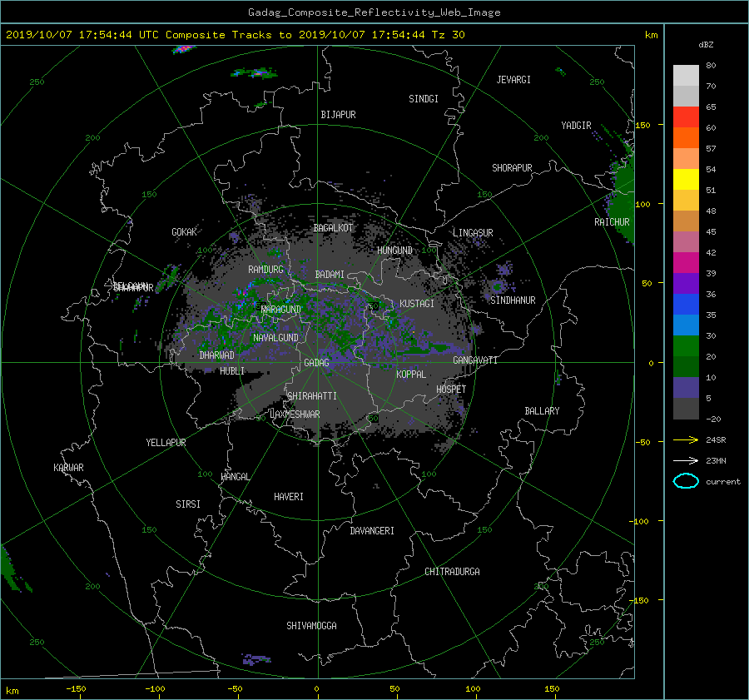This screenshot has height=700, width=749.
Task: Click the HOSPET city label
Action: pos(451,390)
